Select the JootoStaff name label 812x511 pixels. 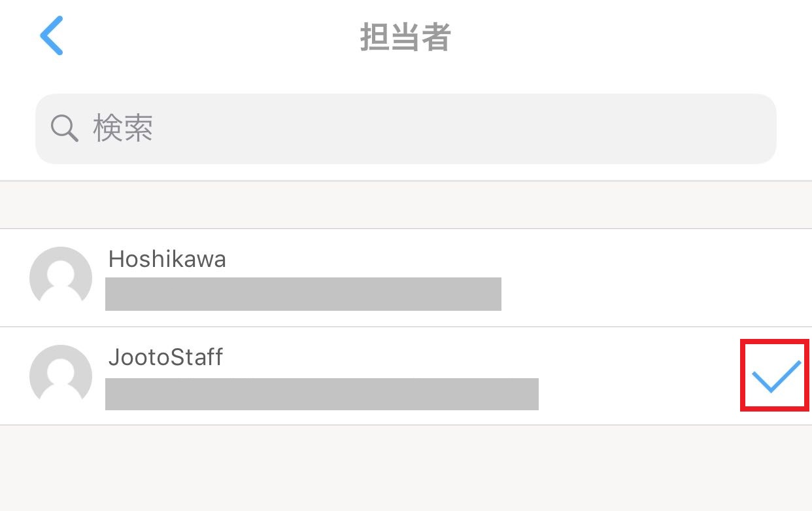165,357
